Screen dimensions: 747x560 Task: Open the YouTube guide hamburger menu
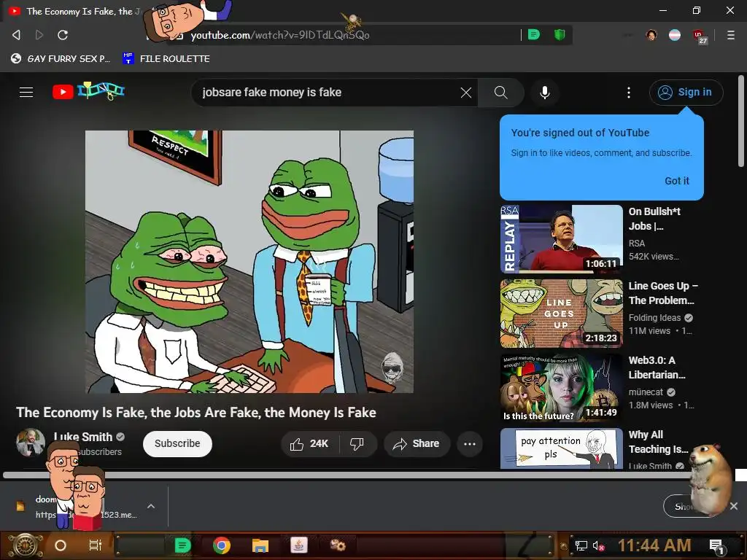click(26, 92)
